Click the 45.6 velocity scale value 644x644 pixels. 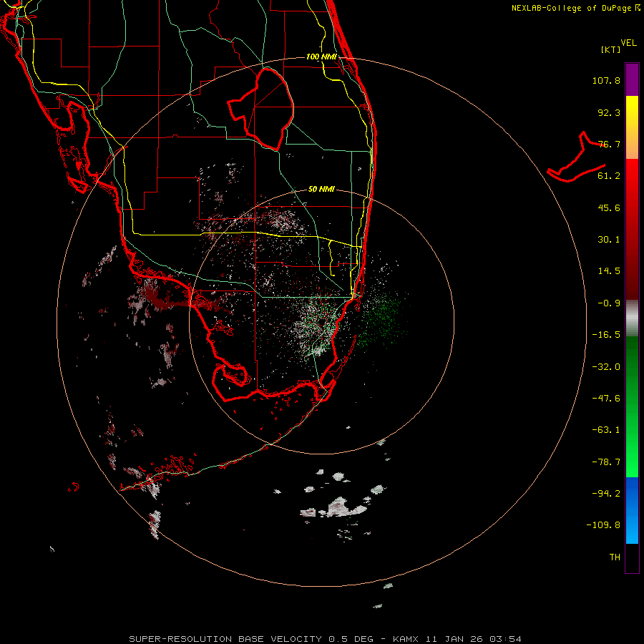click(x=609, y=208)
